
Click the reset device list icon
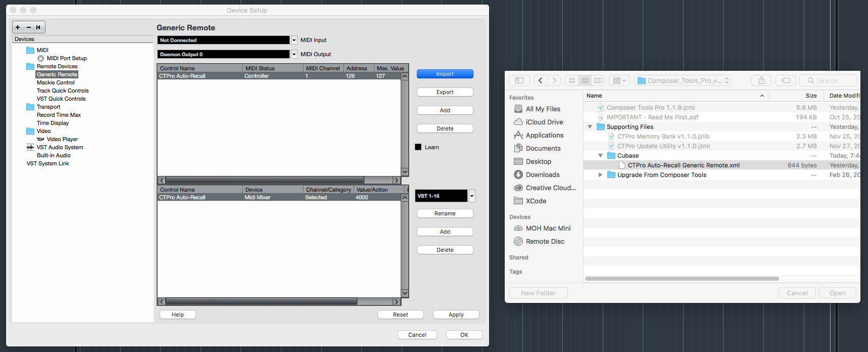pyautogui.click(x=38, y=27)
